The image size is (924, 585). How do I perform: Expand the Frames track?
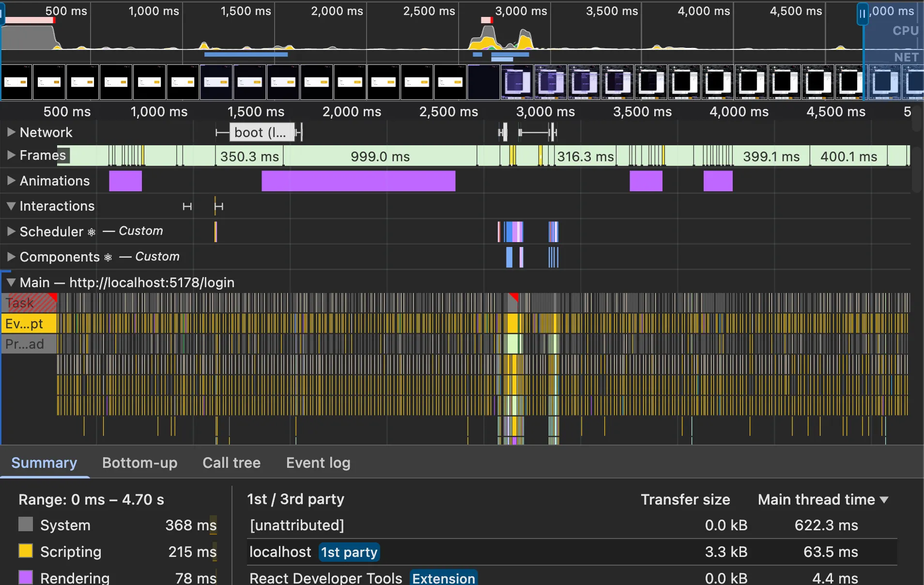pyautogui.click(x=11, y=155)
